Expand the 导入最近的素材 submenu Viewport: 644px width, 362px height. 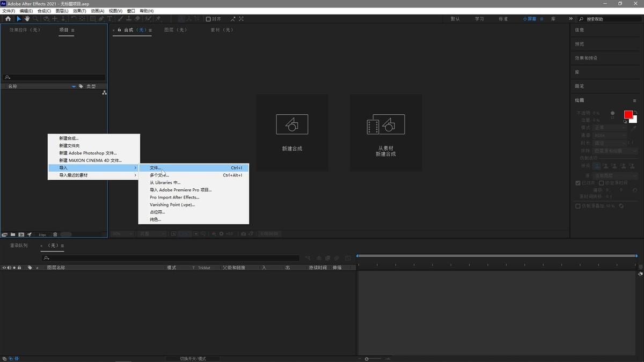(x=93, y=175)
